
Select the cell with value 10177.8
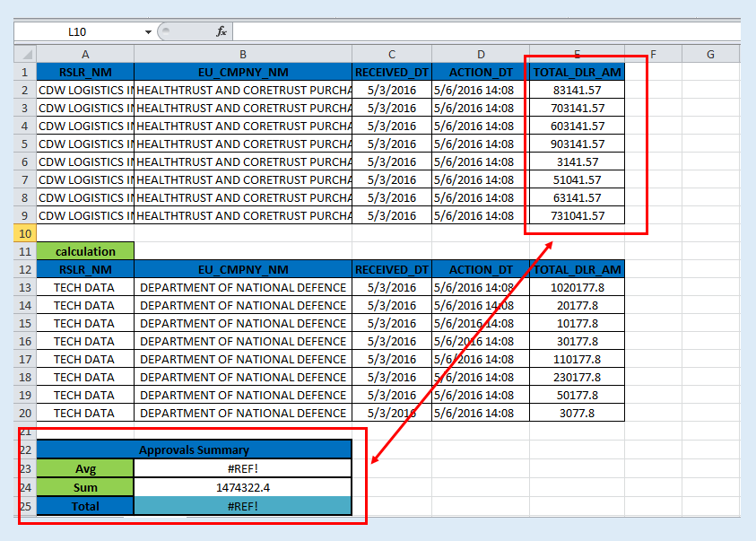pyautogui.click(x=578, y=324)
